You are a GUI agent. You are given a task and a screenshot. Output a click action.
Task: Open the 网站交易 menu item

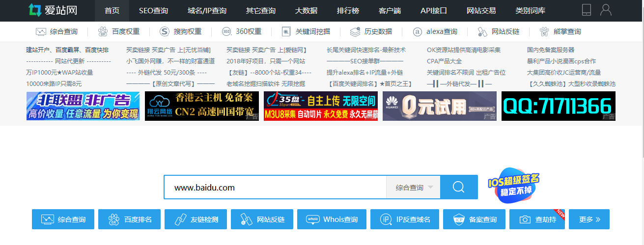click(481, 11)
